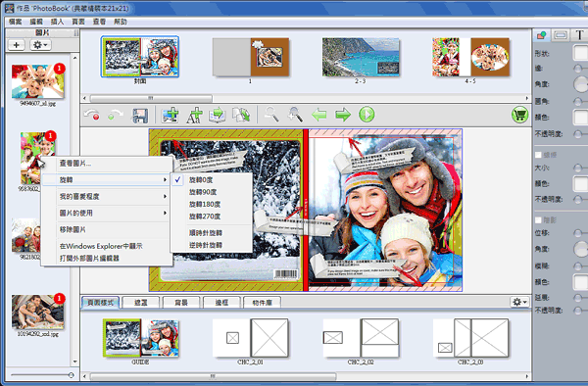Switch to the frame properties tab icon
588x386 pixels.
pos(561,35)
